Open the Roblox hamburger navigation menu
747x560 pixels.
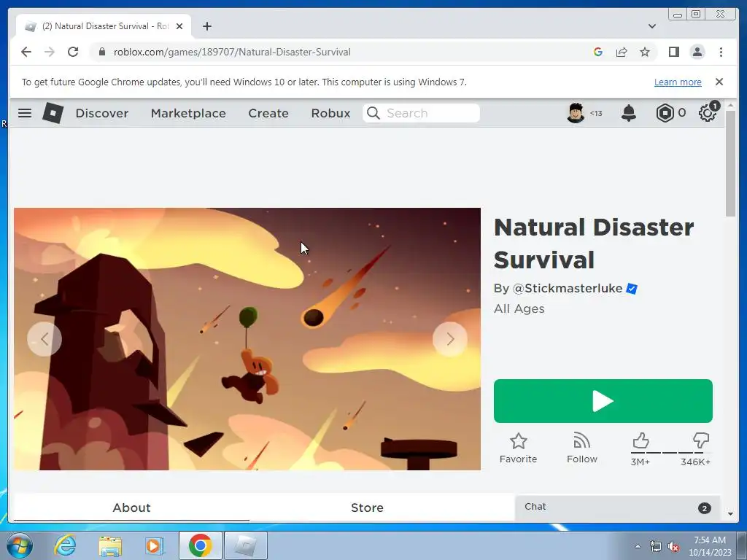(25, 113)
